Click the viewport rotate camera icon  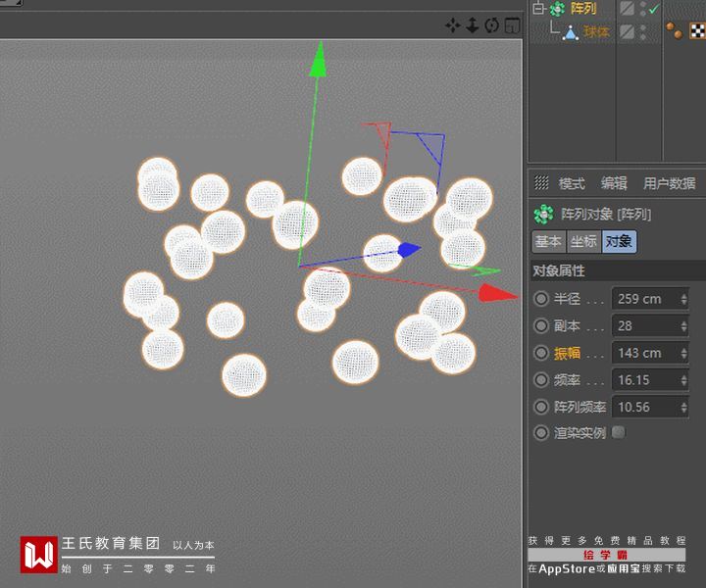[x=491, y=25]
